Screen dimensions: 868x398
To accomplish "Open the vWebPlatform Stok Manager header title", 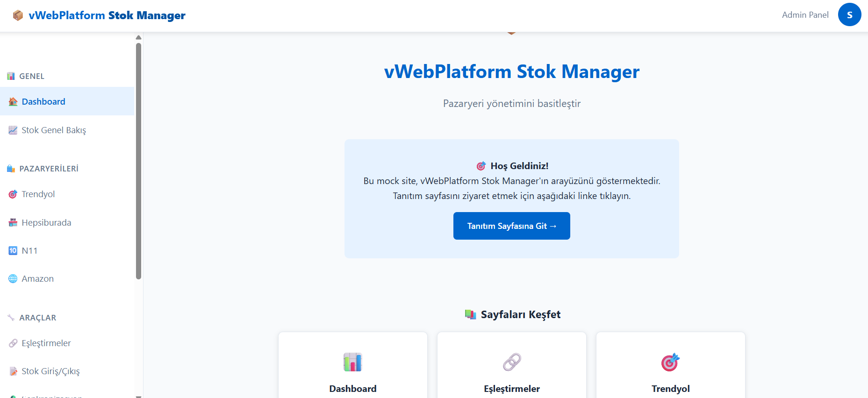I will coord(107,15).
